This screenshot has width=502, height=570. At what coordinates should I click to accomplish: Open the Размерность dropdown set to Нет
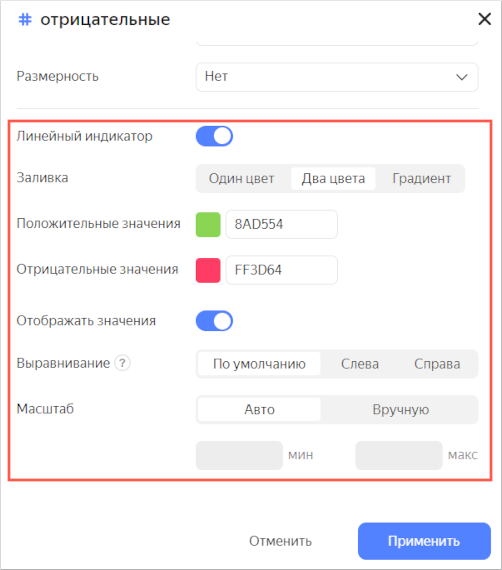(x=337, y=77)
